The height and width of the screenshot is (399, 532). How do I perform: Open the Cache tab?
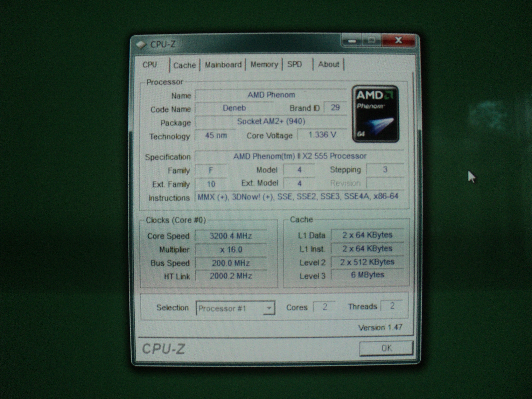[x=185, y=65]
